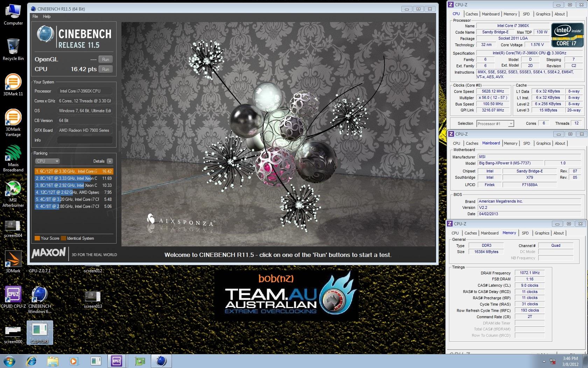This screenshot has height=368, width=588.
Task: Select ranking entry 4C/8T @ 2.80 GHz
Action: pos(74,206)
